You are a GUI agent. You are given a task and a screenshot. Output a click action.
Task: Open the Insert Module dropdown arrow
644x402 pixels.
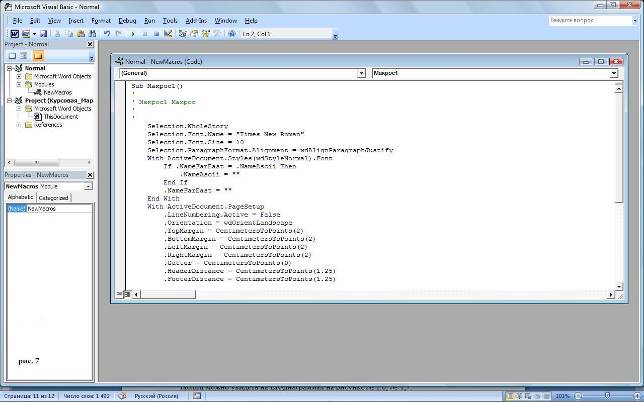coord(34,34)
